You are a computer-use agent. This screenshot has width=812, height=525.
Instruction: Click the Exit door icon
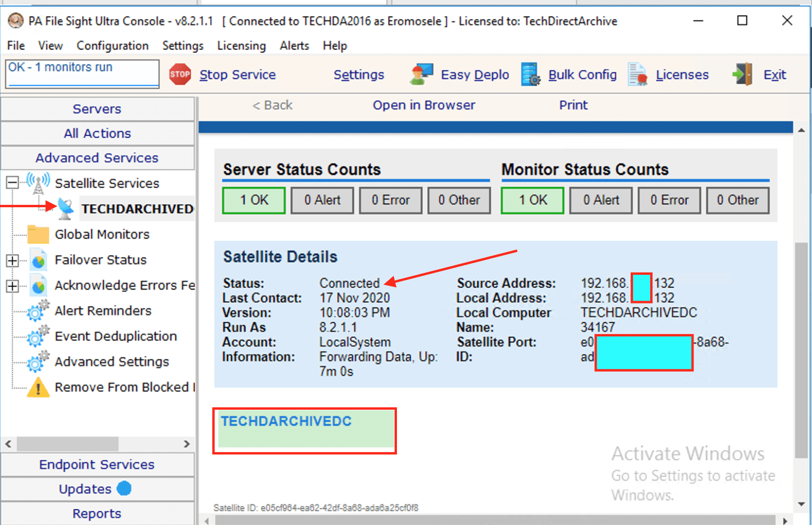click(743, 75)
